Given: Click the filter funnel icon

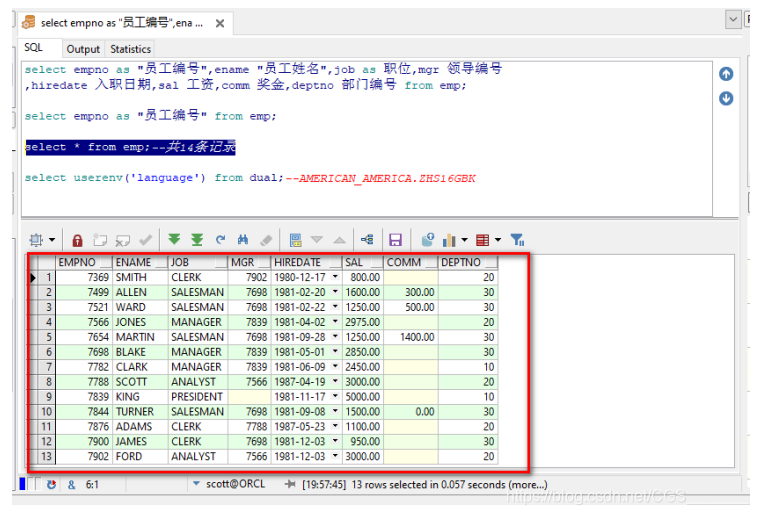Looking at the screenshot, I should 517,240.
